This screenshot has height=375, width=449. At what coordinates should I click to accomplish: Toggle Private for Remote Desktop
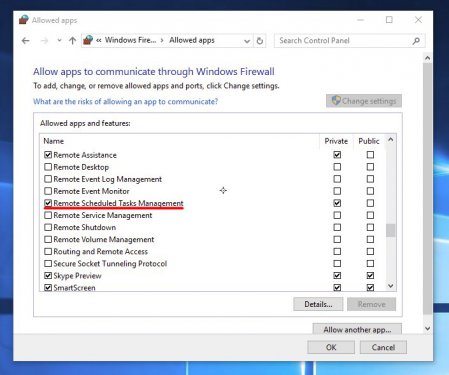pyautogui.click(x=337, y=167)
